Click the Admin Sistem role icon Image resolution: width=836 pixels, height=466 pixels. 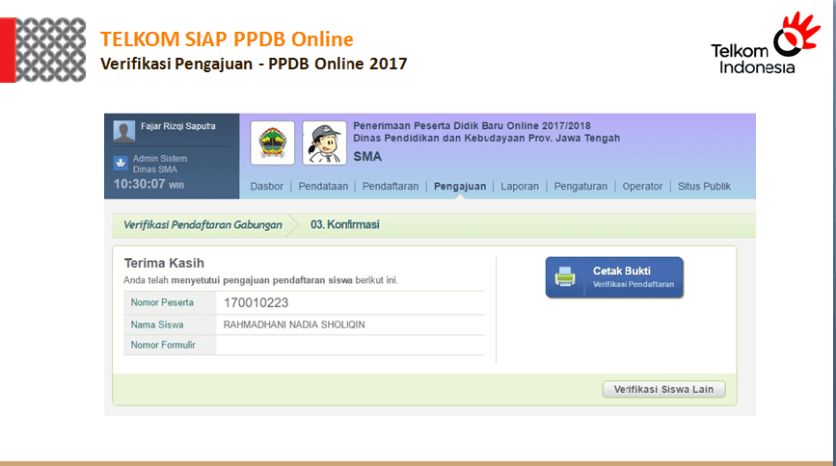121,163
